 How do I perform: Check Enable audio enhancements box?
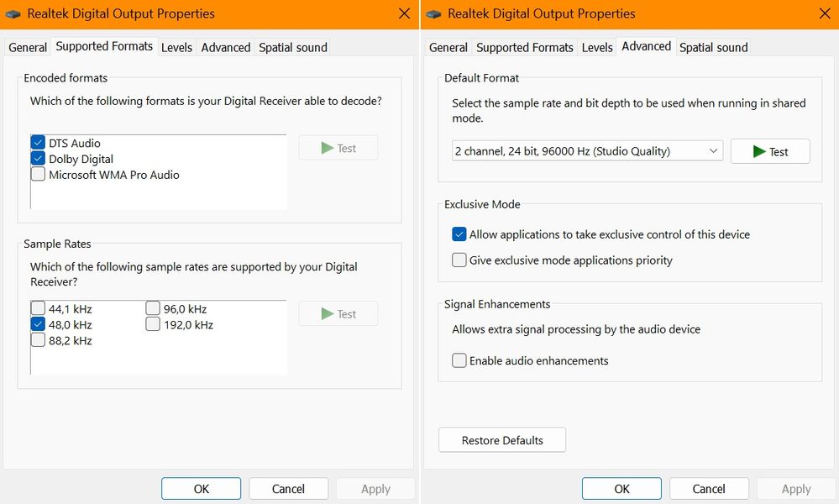tap(459, 360)
